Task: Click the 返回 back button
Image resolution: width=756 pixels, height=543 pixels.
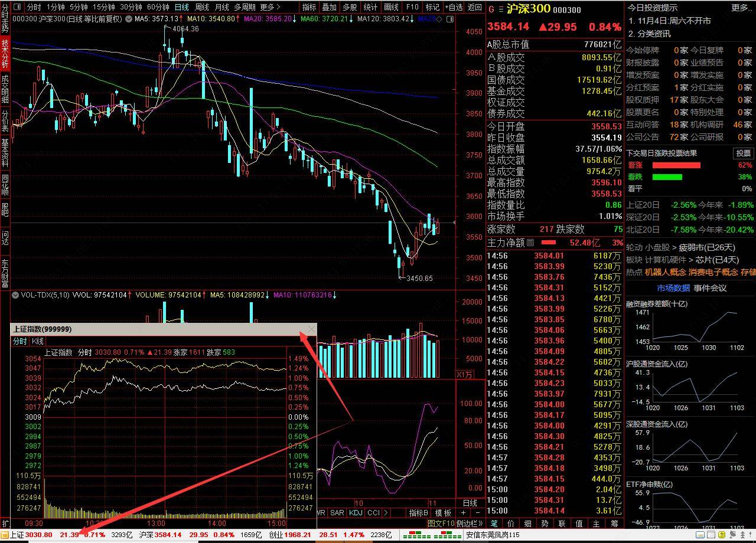Action: [474, 7]
